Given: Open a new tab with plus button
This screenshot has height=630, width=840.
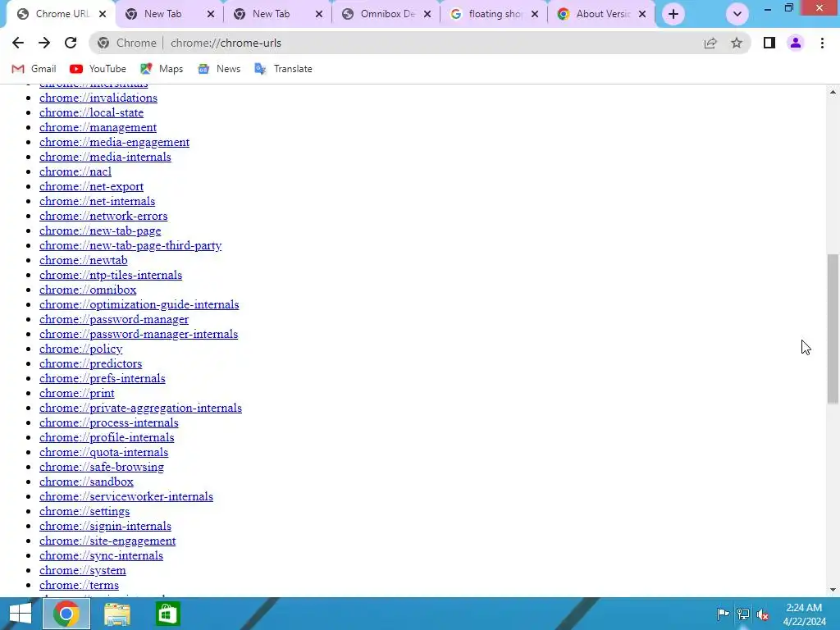Looking at the screenshot, I should pos(673,14).
